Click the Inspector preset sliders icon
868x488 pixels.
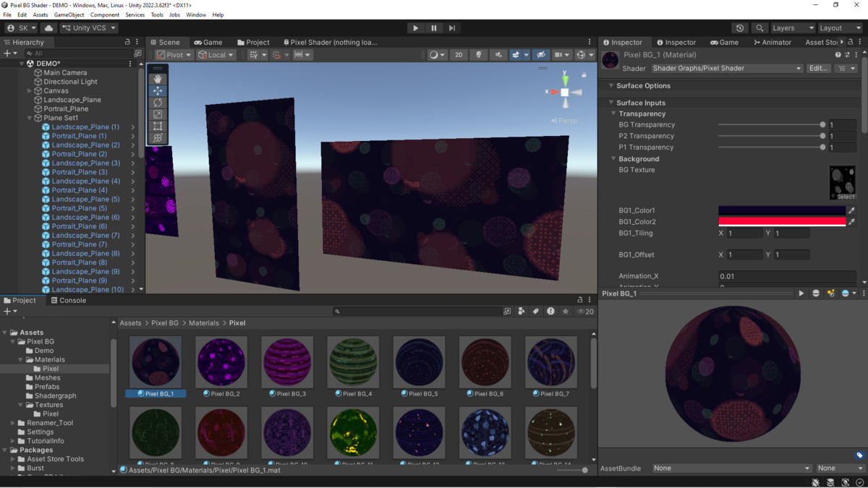point(847,55)
